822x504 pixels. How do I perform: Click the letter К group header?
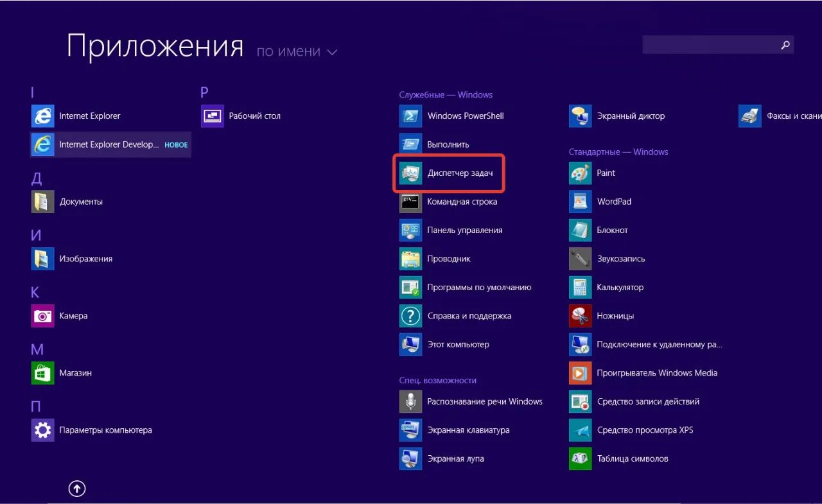pos(35,293)
